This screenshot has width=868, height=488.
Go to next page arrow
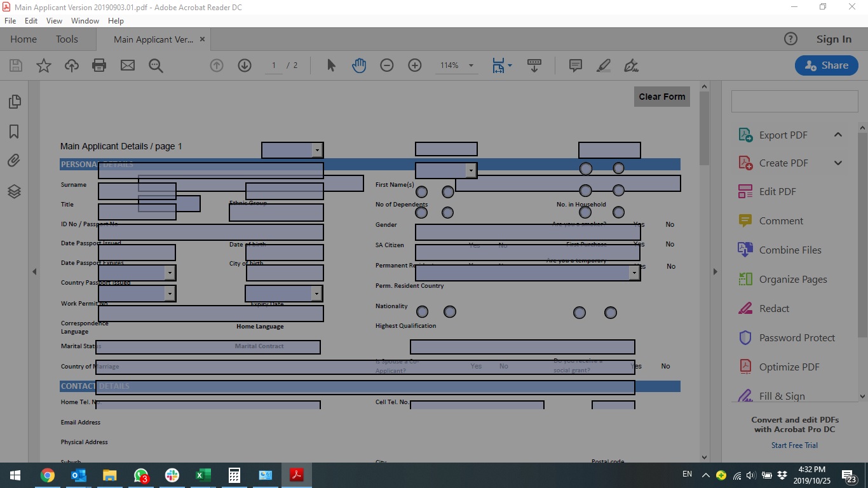245,65
